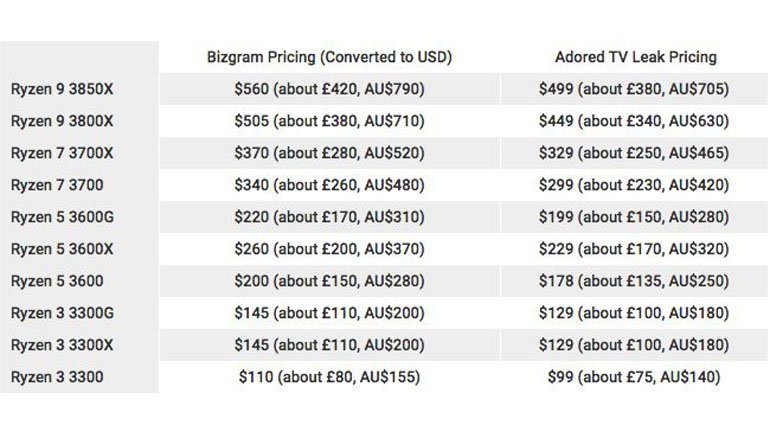
Task: Click the Ryzen 5 3600 row label
Action: pyautogui.click(x=57, y=281)
